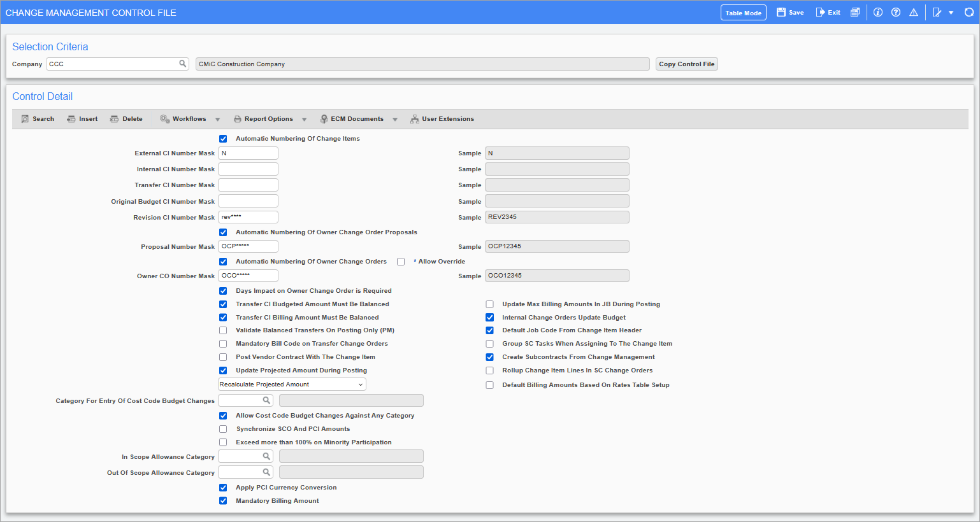
Task: Enable Default Billing Amounts Based On Rates Table Setup
Action: (489, 385)
